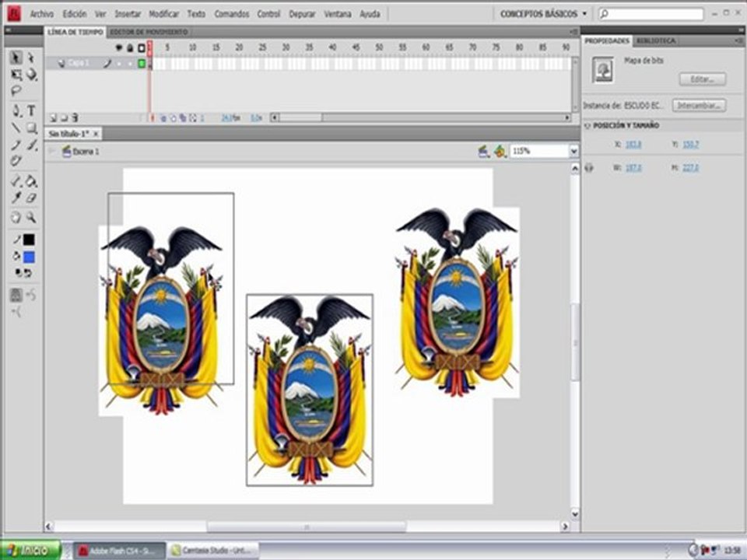Select the Selection arrow tool
This screenshot has width=747, height=560.
click(x=16, y=58)
